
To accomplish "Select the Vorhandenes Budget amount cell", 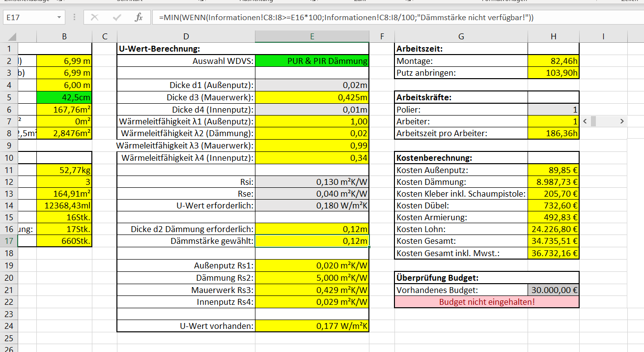I will coord(553,290).
